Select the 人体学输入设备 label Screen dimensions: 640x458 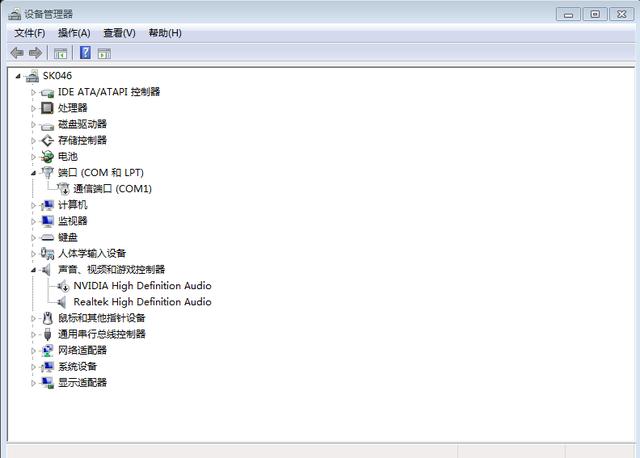[x=92, y=253]
